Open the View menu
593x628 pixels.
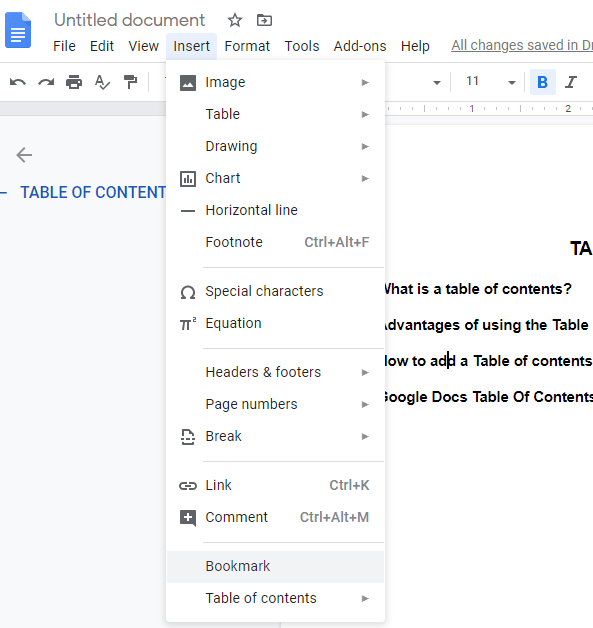click(x=143, y=46)
